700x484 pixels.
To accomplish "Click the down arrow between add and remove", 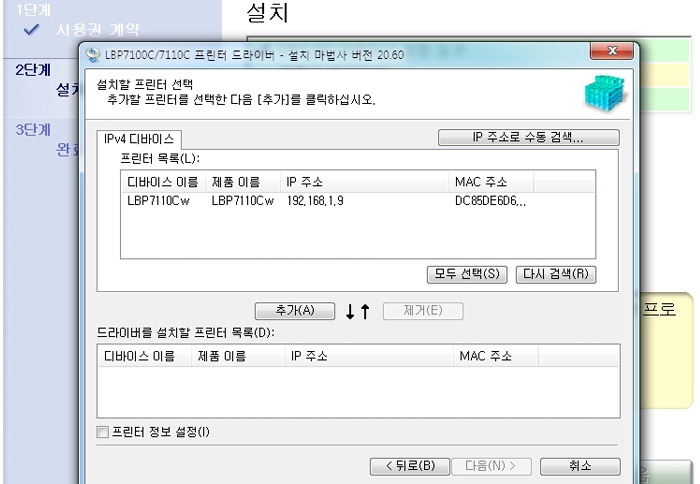I will [350, 311].
